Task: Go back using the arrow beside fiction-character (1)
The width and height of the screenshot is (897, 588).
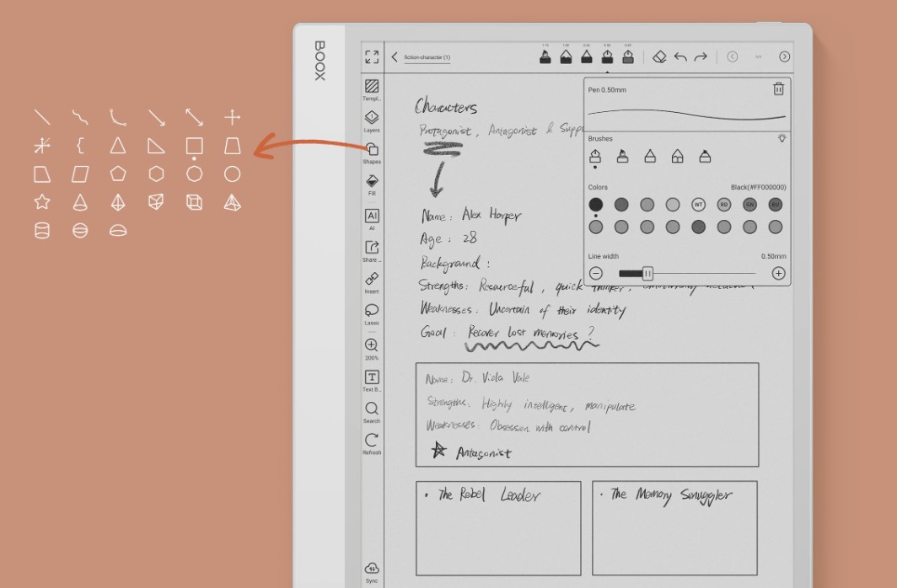Action: point(395,56)
